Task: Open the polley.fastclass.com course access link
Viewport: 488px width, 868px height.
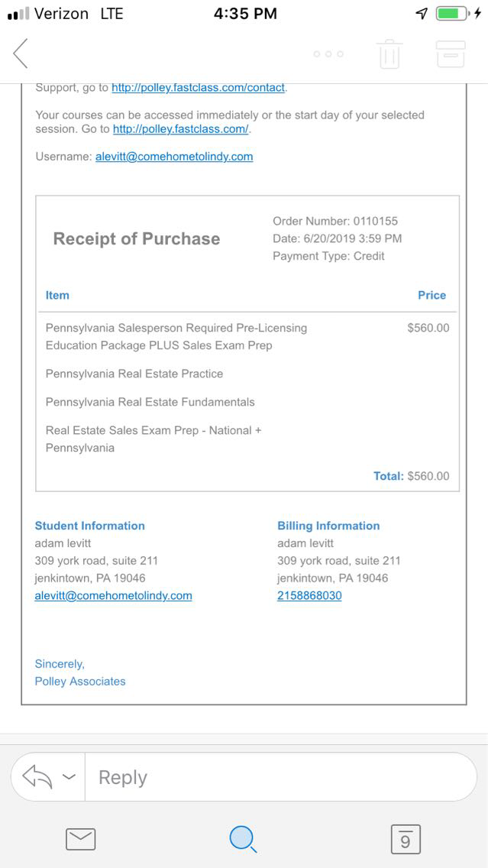Action: 180,129
